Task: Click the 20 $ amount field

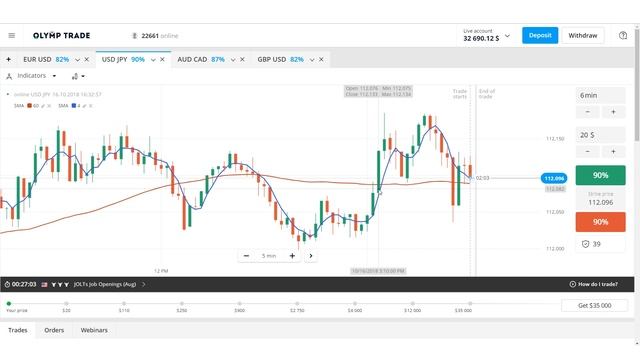Action: (x=600, y=135)
